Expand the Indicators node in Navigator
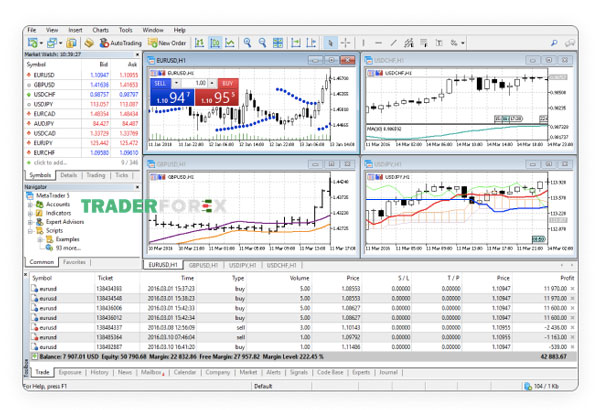 [29, 213]
